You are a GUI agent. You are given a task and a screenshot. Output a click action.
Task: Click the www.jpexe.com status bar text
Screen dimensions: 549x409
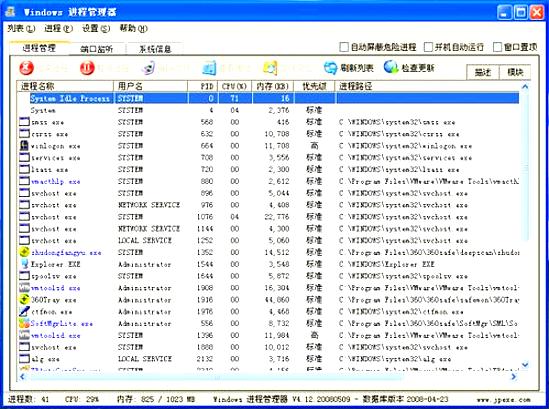click(503, 399)
